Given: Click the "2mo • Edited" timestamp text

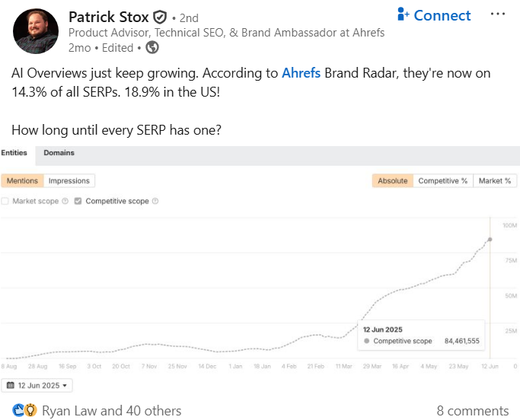Looking at the screenshot, I should (x=100, y=48).
